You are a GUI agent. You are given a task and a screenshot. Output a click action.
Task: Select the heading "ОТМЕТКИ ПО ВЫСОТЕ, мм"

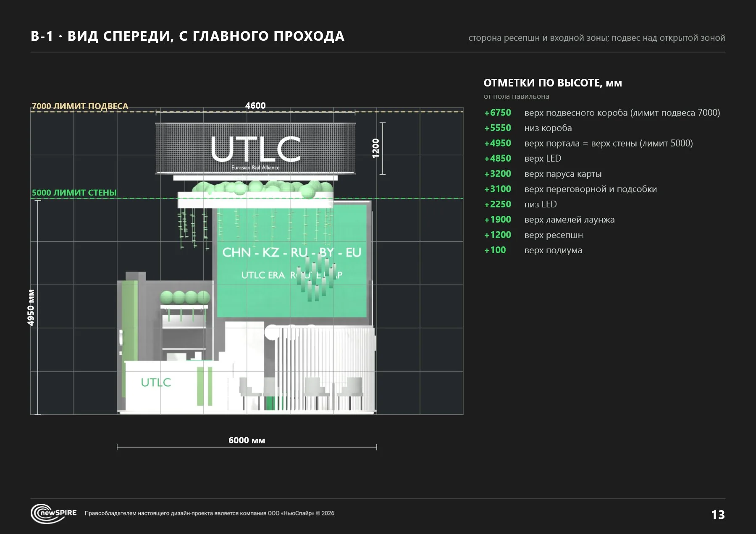tap(553, 83)
